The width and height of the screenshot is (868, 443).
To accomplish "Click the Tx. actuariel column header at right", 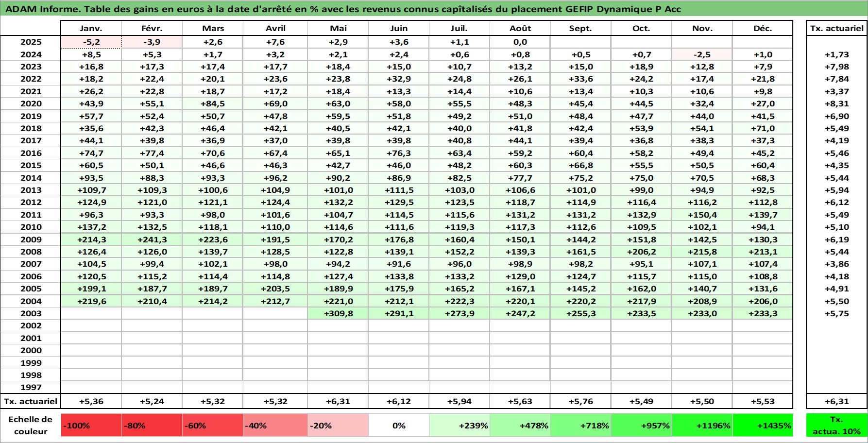I will click(x=837, y=28).
